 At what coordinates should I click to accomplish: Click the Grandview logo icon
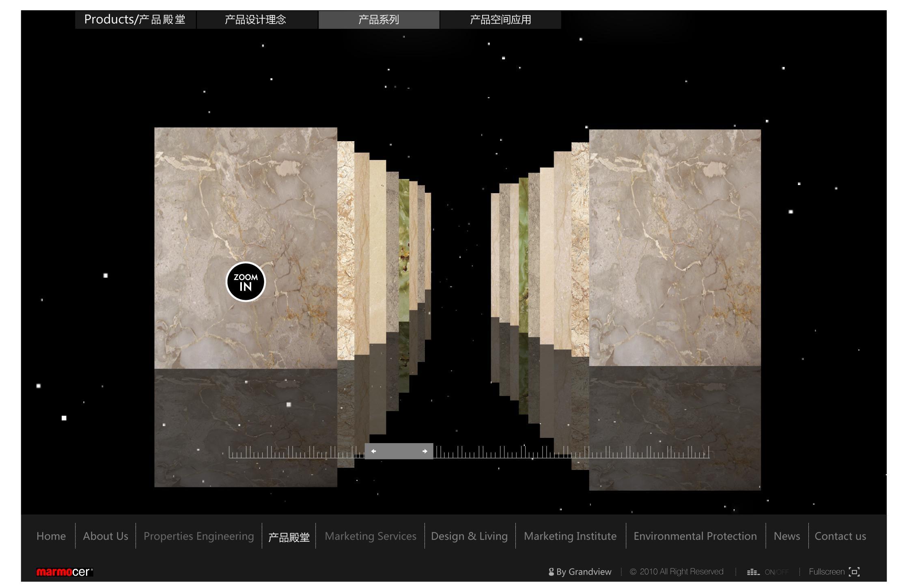pyautogui.click(x=551, y=572)
